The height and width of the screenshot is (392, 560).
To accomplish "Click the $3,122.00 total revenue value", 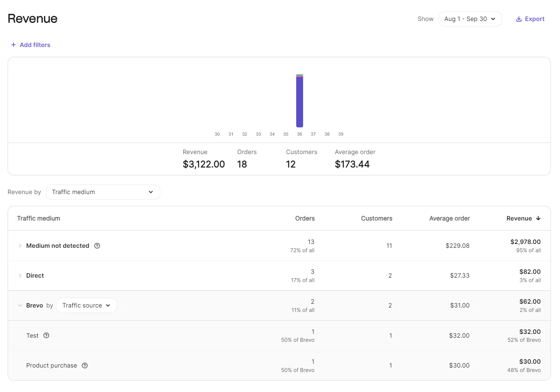I will click(x=204, y=164).
